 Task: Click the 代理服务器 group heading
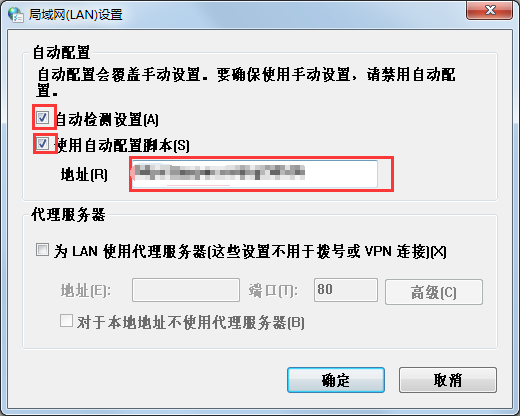click(x=68, y=215)
